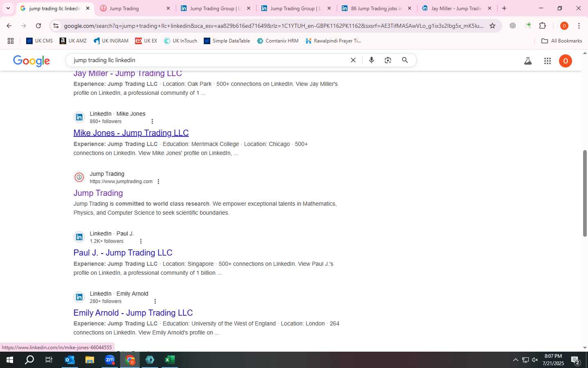Switch to first Jump Trading Group LinkedIn tab
Viewport: 588px width, 368px height.
216,8
